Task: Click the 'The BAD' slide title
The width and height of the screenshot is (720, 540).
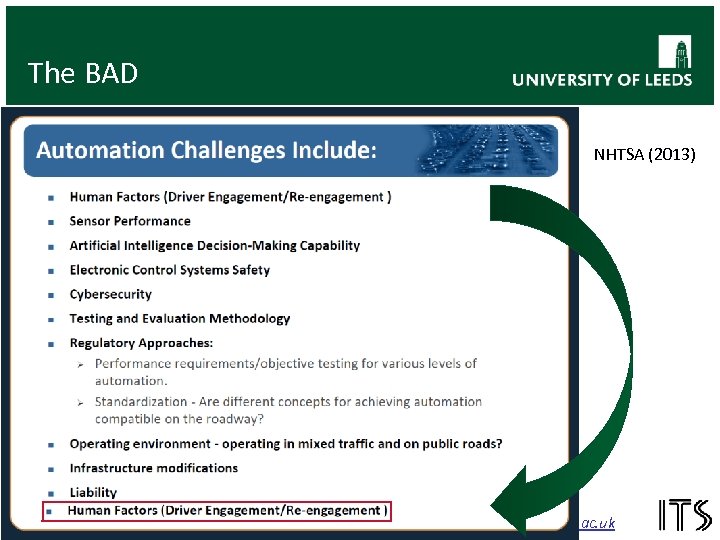Action: coord(83,73)
